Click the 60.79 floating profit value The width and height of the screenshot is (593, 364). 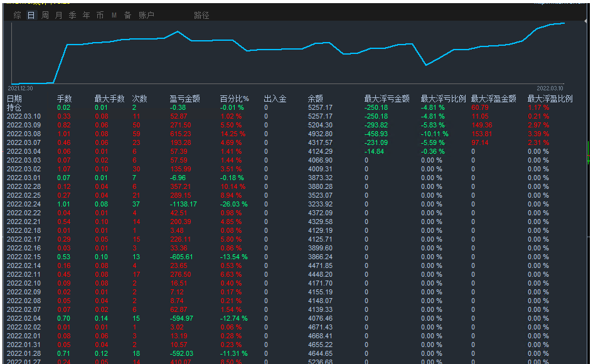point(480,107)
